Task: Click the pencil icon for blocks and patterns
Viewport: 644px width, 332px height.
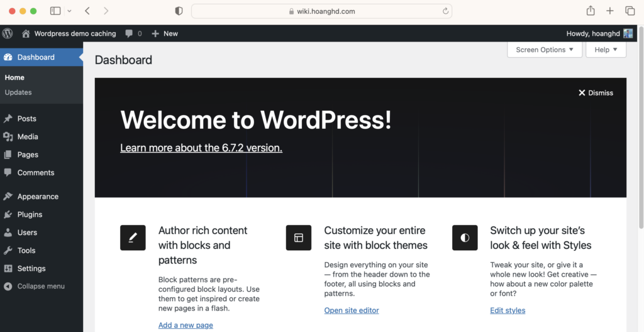Action: click(133, 238)
